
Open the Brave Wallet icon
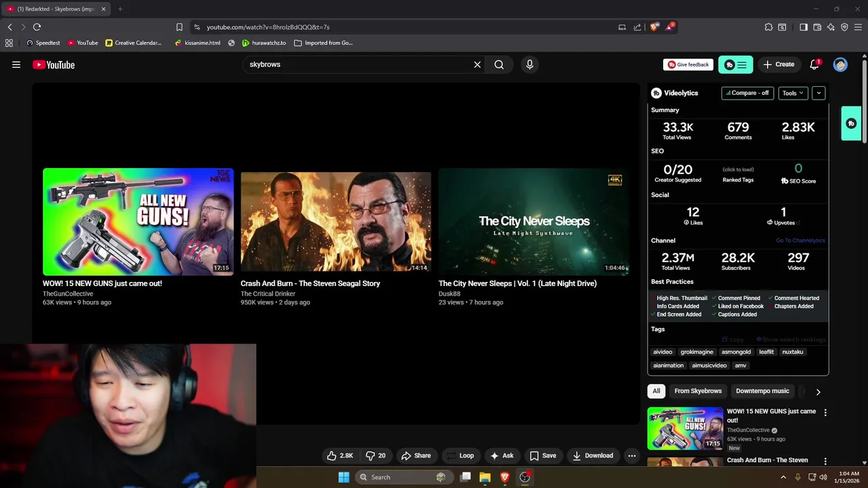pyautogui.click(x=817, y=27)
